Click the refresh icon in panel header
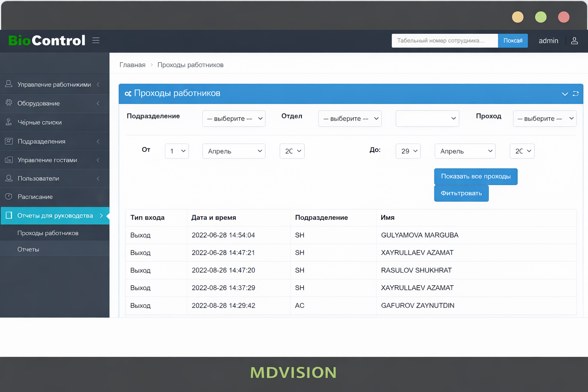Screen dimensions: 588x392 (575, 94)
